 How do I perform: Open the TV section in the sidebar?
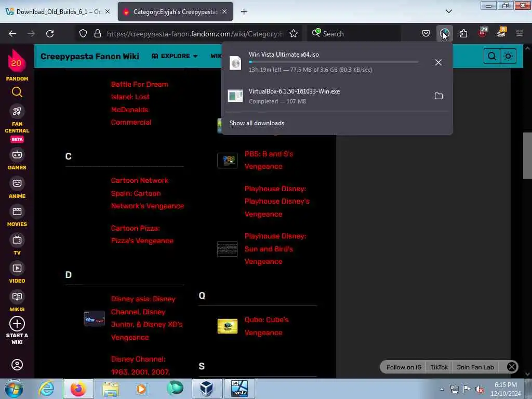tap(17, 245)
